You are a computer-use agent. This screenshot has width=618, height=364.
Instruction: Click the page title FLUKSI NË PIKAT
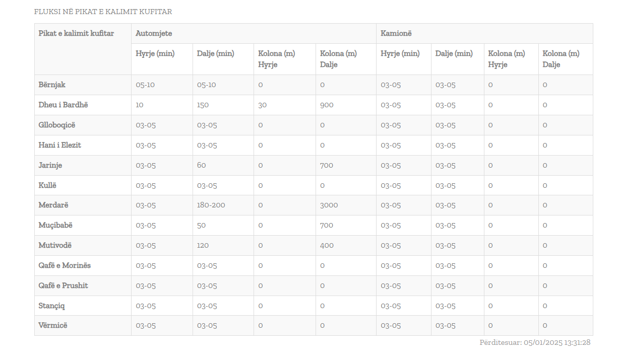coord(103,12)
